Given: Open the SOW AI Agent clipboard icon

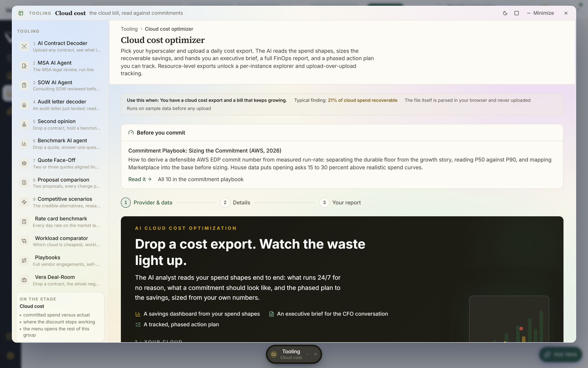Looking at the screenshot, I should 24,85.
